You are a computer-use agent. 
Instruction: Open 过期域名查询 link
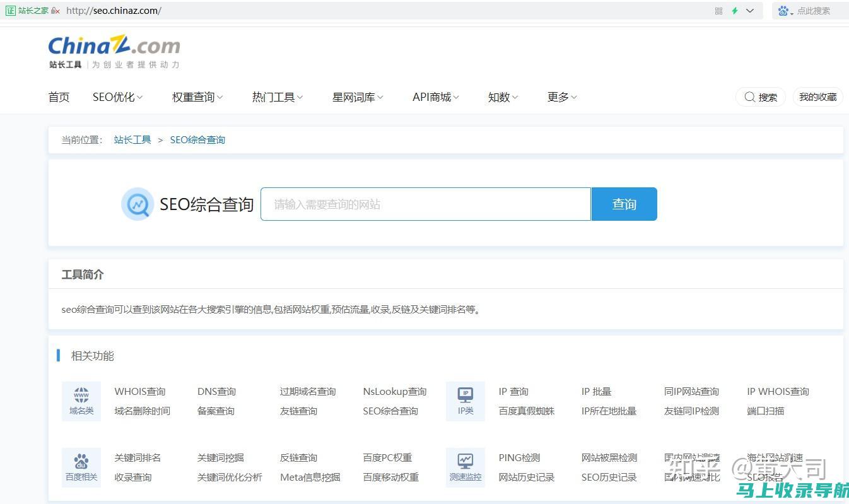click(x=308, y=392)
